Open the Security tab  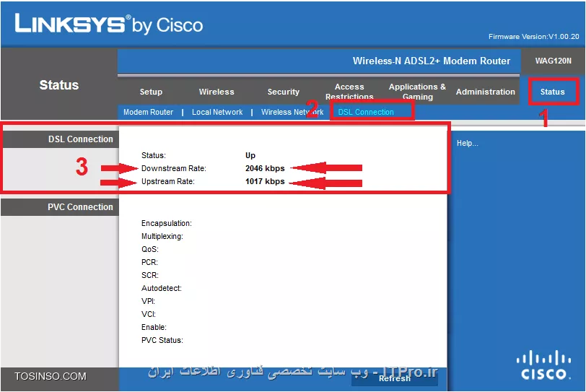[x=284, y=92]
